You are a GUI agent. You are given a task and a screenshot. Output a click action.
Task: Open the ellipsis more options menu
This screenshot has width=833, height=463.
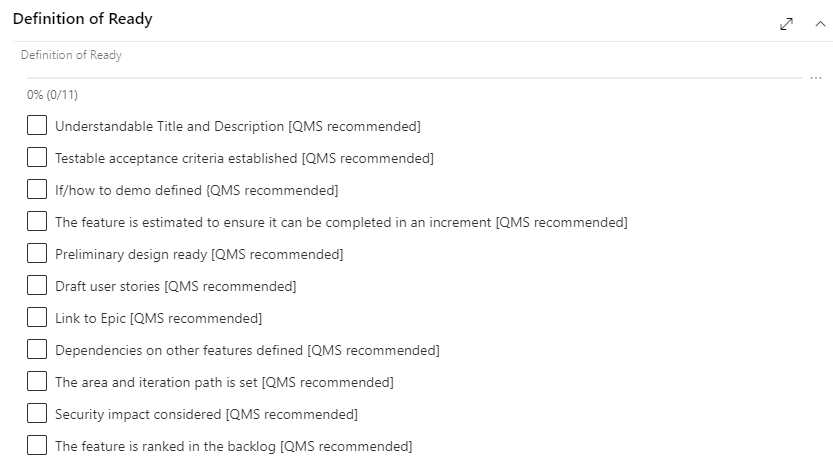(816, 78)
